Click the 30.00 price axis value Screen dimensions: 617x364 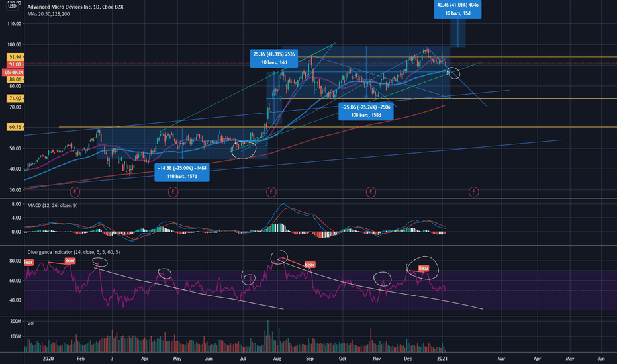(x=15, y=190)
